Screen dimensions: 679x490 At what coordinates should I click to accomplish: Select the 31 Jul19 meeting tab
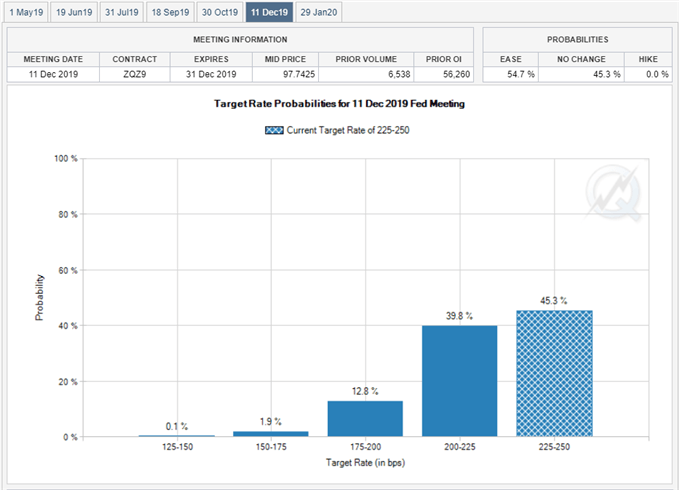(x=120, y=11)
